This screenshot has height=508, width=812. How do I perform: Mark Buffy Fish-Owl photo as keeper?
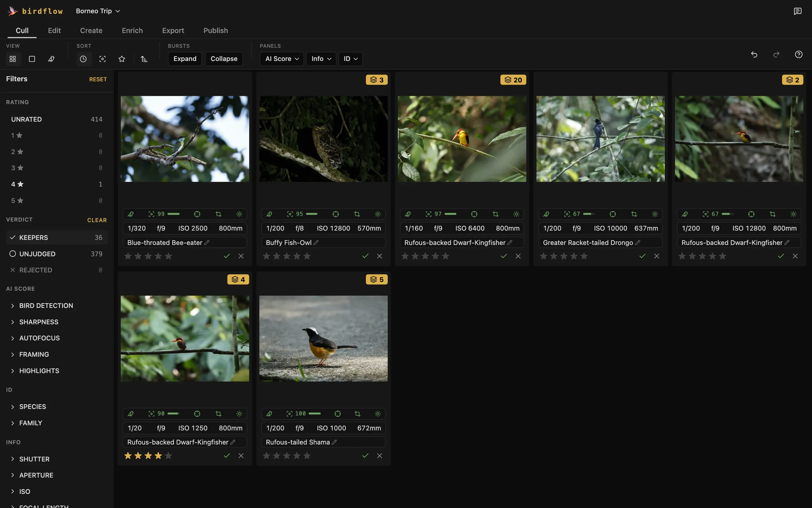tap(365, 256)
